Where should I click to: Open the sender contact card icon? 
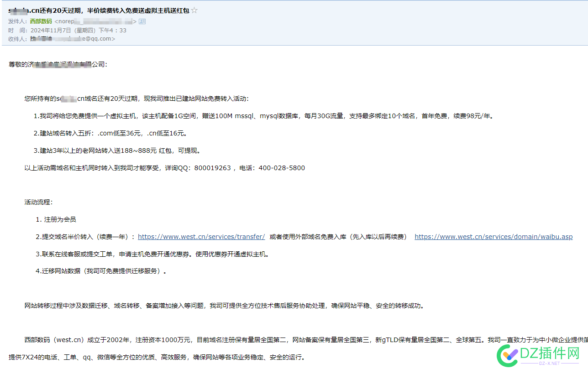pos(142,21)
